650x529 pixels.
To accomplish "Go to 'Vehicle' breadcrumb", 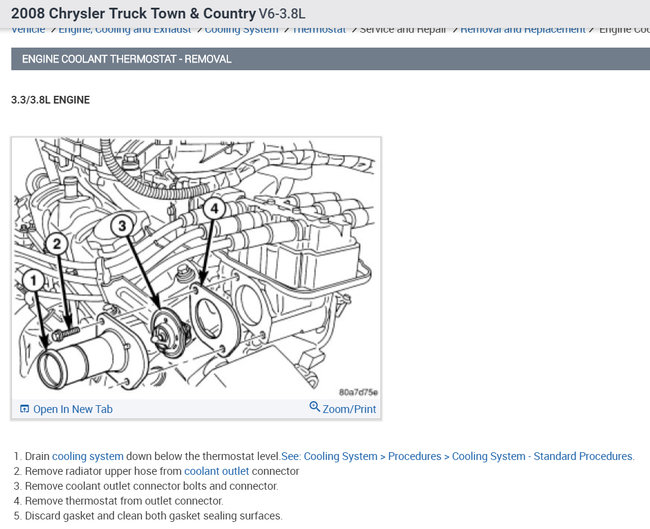I will coord(28,30).
